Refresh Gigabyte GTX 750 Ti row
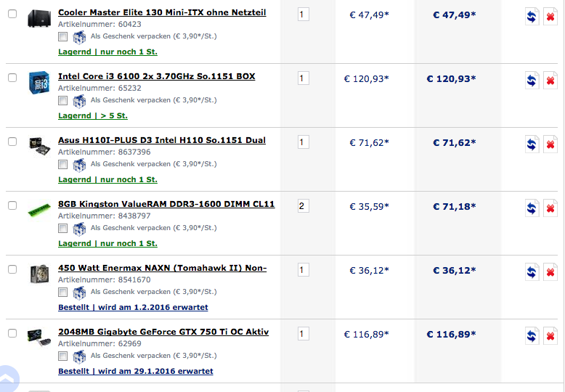The width and height of the screenshot is (565, 392). [x=532, y=336]
